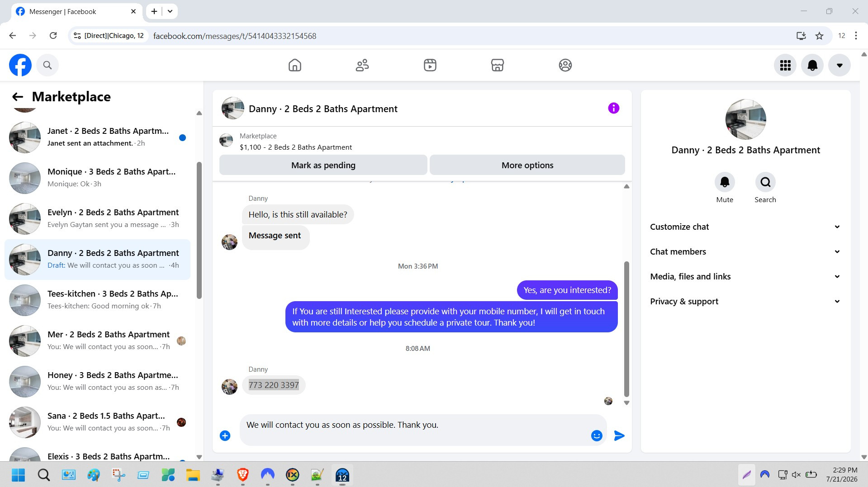Open Windows taskbar search

[44, 475]
